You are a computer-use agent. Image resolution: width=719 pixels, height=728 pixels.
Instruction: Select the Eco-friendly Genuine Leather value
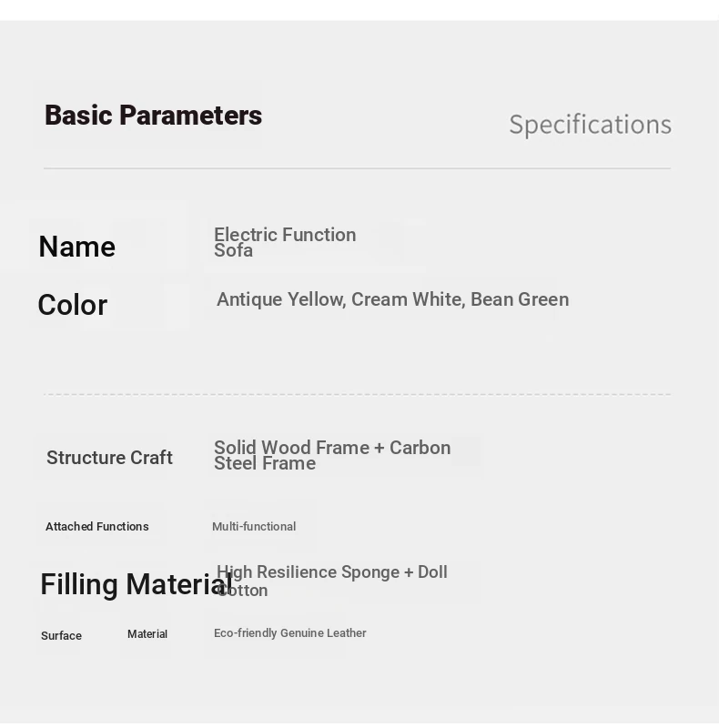tap(289, 633)
